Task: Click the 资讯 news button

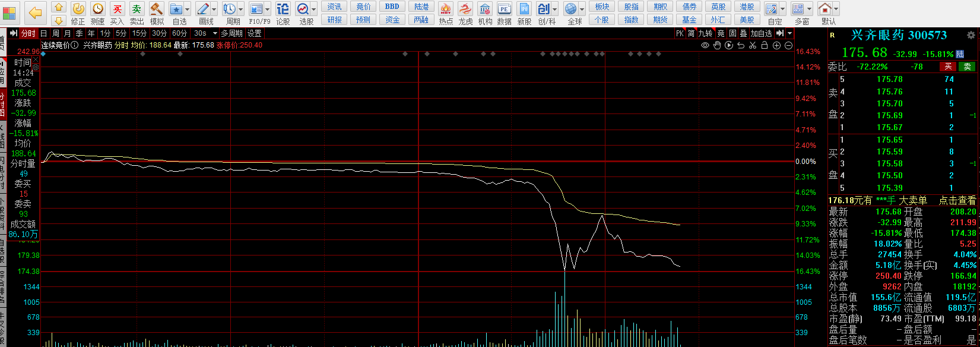Action: click(335, 7)
